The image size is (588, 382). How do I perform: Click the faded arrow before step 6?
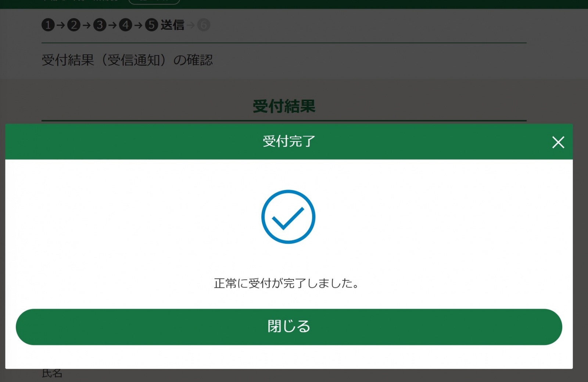191,25
